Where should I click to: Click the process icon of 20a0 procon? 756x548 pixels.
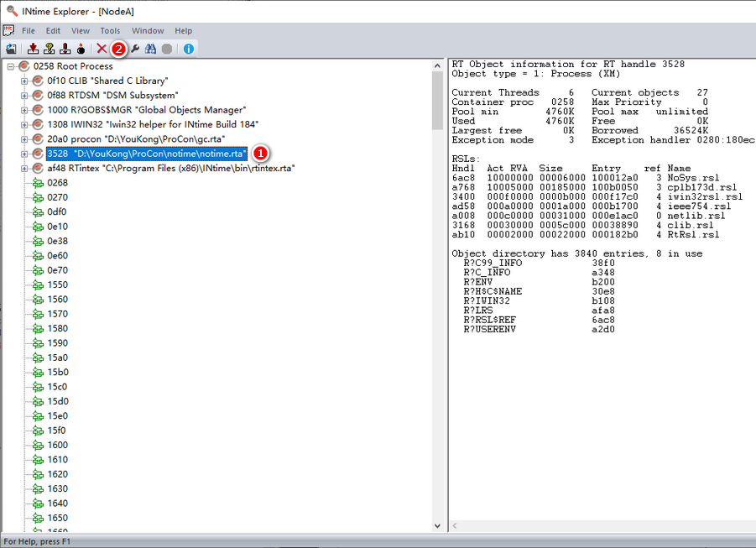click(38, 139)
